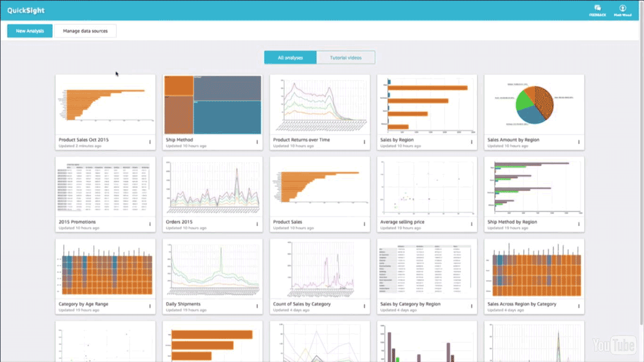
Task: Open the Ship Method by Region thumbnail
Action: coord(534,187)
